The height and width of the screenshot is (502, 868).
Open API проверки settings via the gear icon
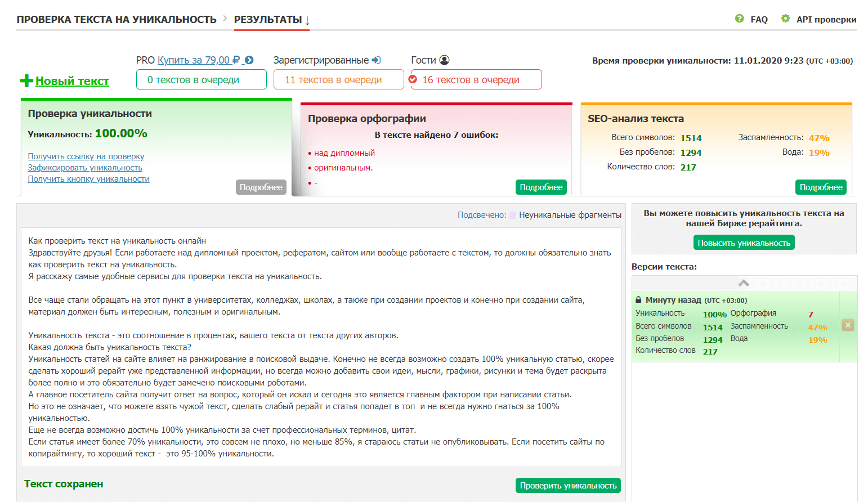coord(785,19)
